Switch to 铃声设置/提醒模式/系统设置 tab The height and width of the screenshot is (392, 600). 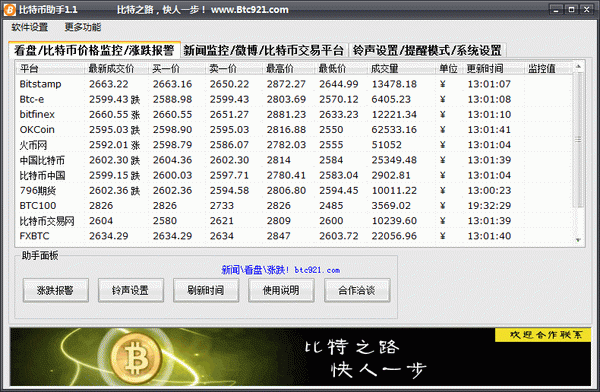click(x=427, y=50)
